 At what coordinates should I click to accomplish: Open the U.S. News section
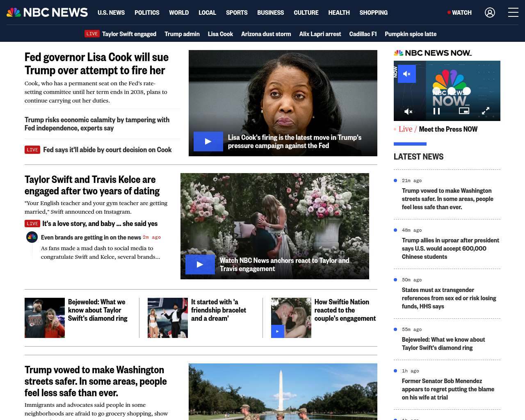111,13
